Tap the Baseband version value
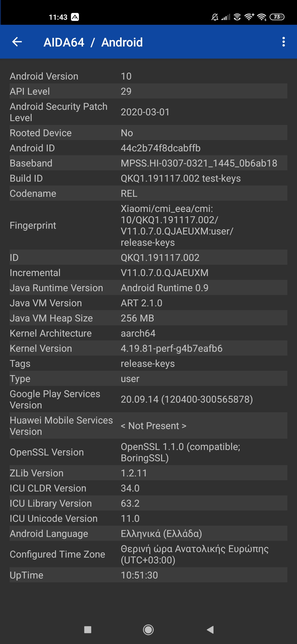Image resolution: width=297 pixels, height=644 pixels. (199, 163)
